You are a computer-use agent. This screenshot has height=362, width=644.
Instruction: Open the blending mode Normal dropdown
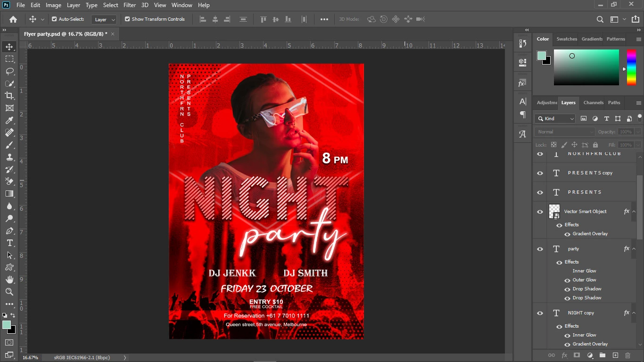[x=565, y=132]
